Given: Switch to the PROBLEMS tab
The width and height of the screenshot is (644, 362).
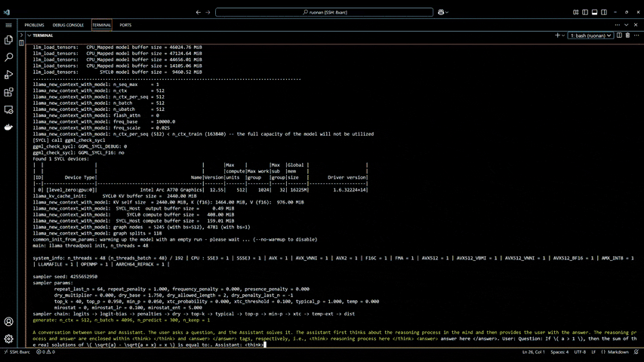Looking at the screenshot, I should 34,25.
